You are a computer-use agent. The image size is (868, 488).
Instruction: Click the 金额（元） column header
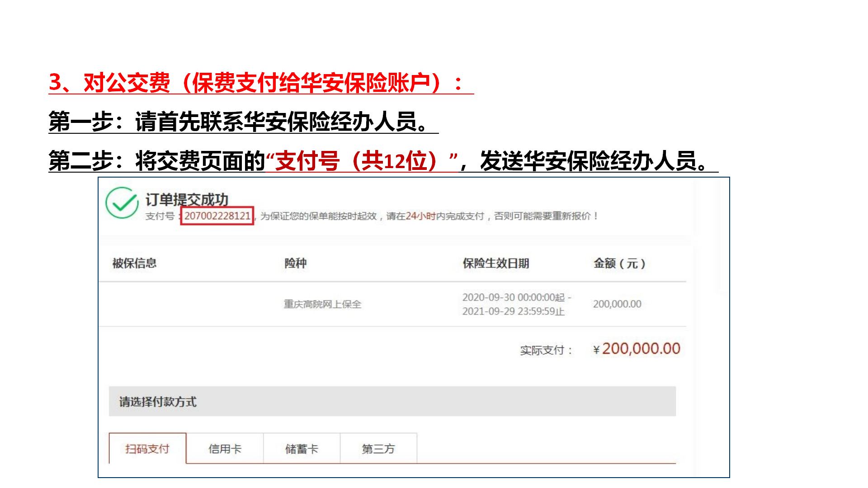[619, 263]
